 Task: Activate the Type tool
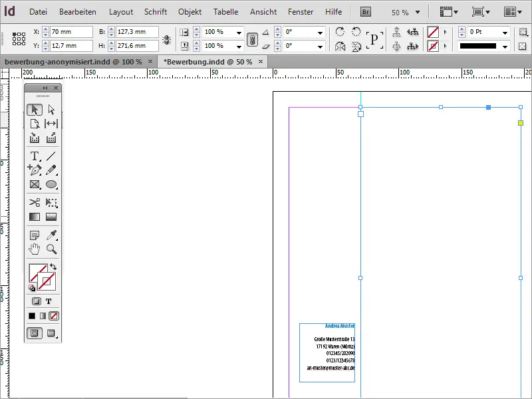[x=35, y=156]
